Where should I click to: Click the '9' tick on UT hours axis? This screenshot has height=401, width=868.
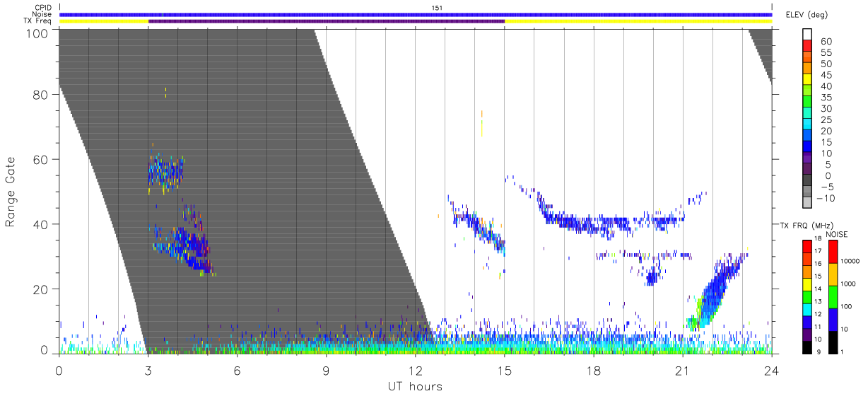327,370
